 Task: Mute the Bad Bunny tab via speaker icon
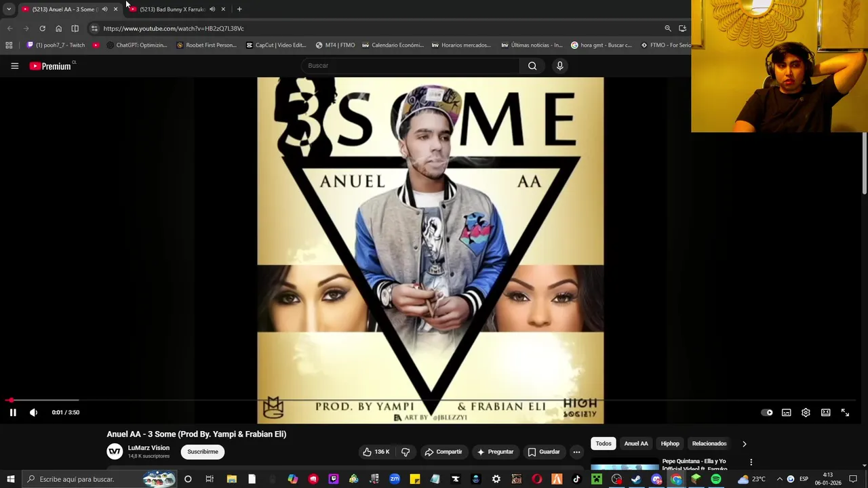click(x=212, y=9)
